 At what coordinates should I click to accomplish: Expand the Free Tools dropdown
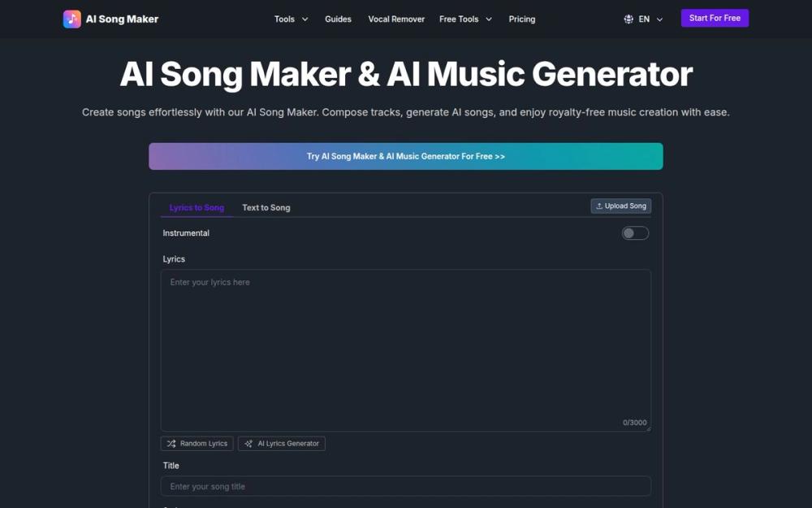click(x=465, y=19)
